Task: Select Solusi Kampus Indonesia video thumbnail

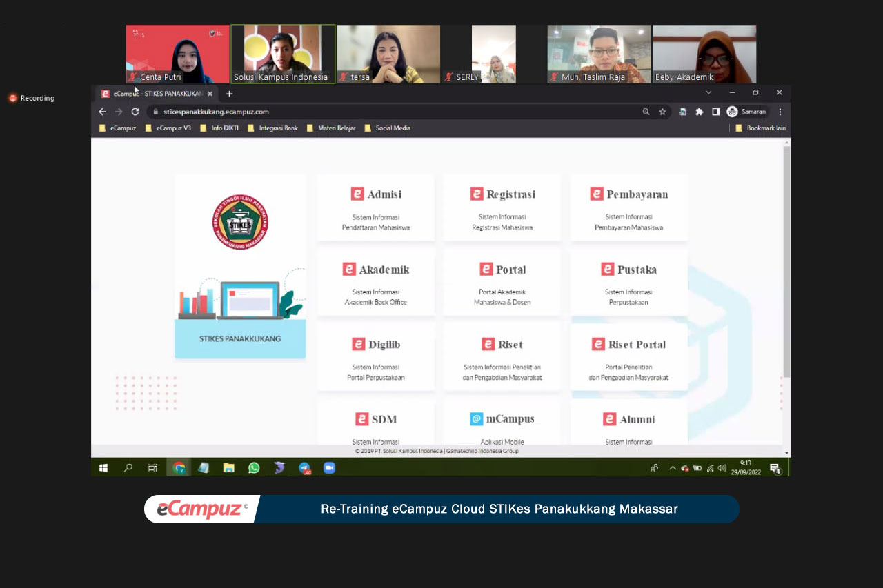Action: (x=283, y=54)
